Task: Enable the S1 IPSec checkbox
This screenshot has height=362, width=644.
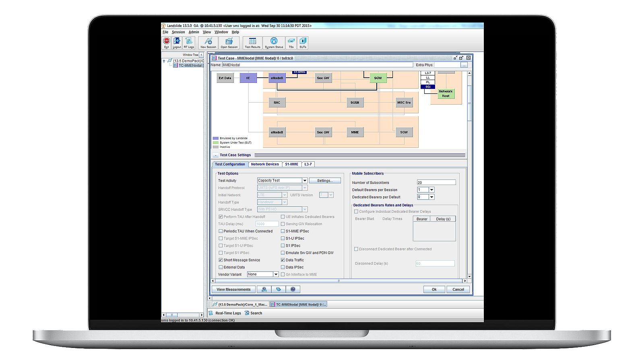Action: pyautogui.click(x=283, y=246)
